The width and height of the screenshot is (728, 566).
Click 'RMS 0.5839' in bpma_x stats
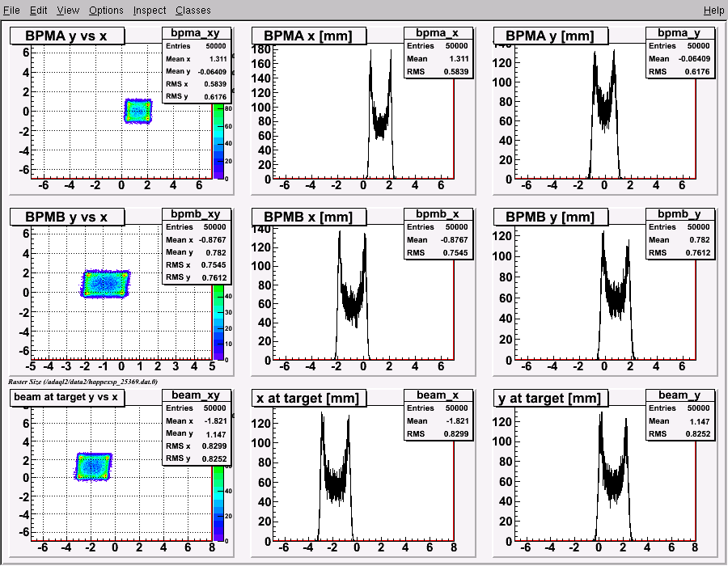pos(438,71)
